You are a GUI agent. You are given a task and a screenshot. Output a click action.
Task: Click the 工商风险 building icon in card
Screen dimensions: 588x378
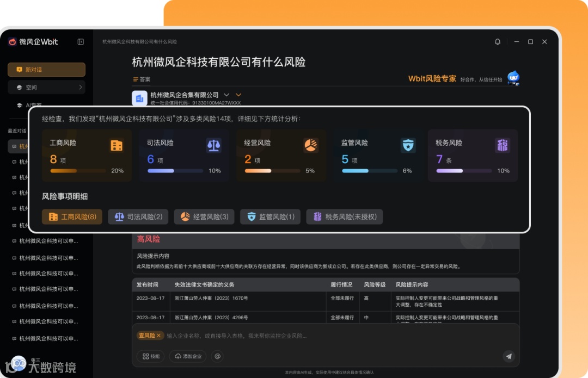[x=117, y=145]
